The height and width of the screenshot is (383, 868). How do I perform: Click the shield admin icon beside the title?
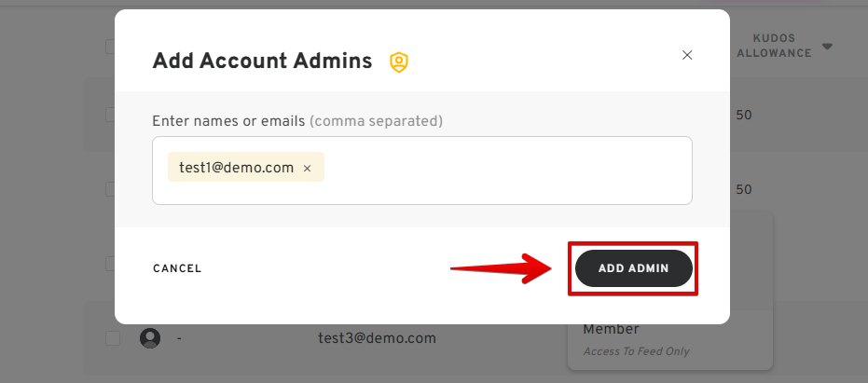pyautogui.click(x=399, y=62)
